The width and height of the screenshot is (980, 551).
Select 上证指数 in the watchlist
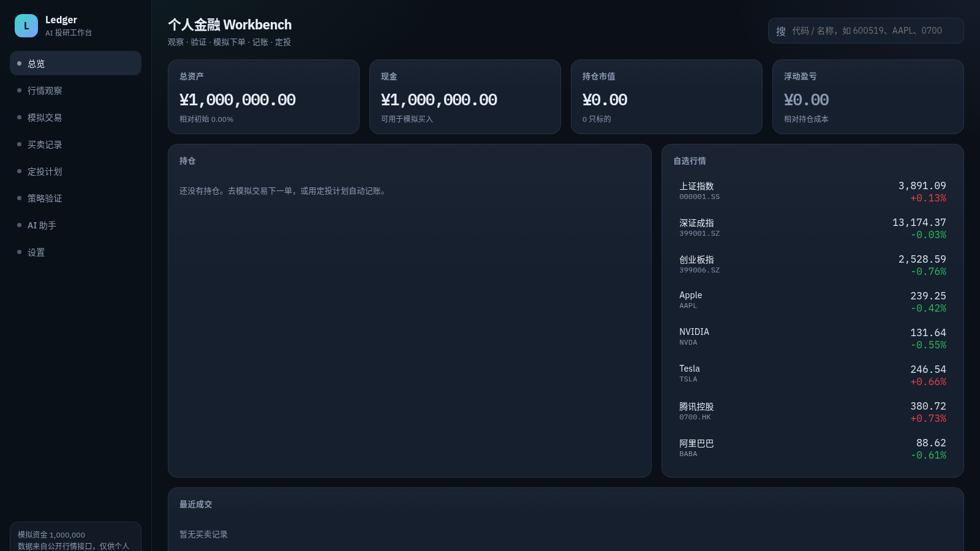click(812, 191)
